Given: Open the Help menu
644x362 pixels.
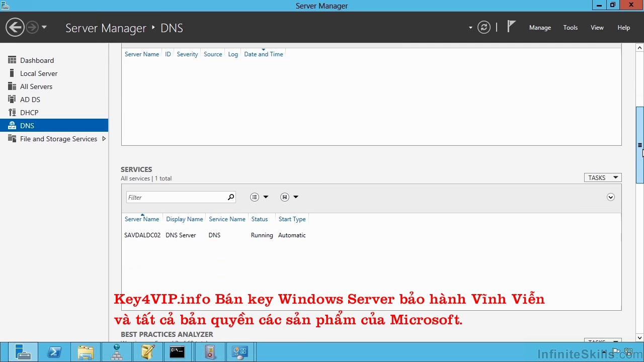Looking at the screenshot, I should click(623, 28).
